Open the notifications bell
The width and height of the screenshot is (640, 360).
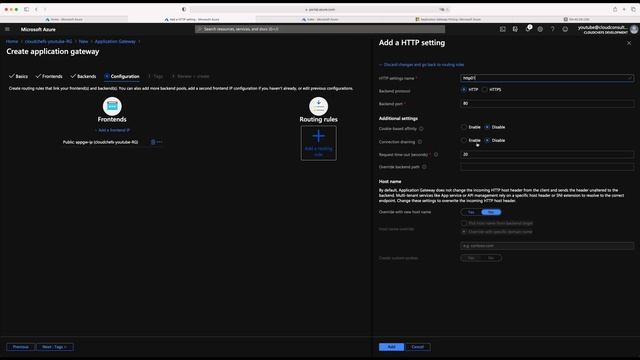point(528,29)
